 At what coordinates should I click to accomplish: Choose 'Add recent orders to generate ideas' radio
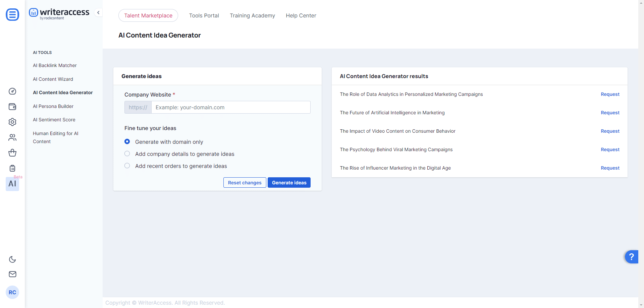[x=127, y=166]
